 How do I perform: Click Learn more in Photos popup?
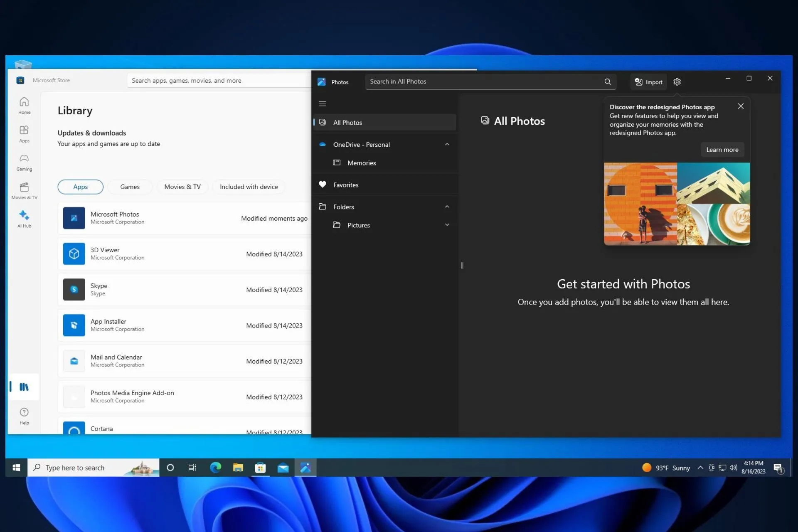coord(722,150)
